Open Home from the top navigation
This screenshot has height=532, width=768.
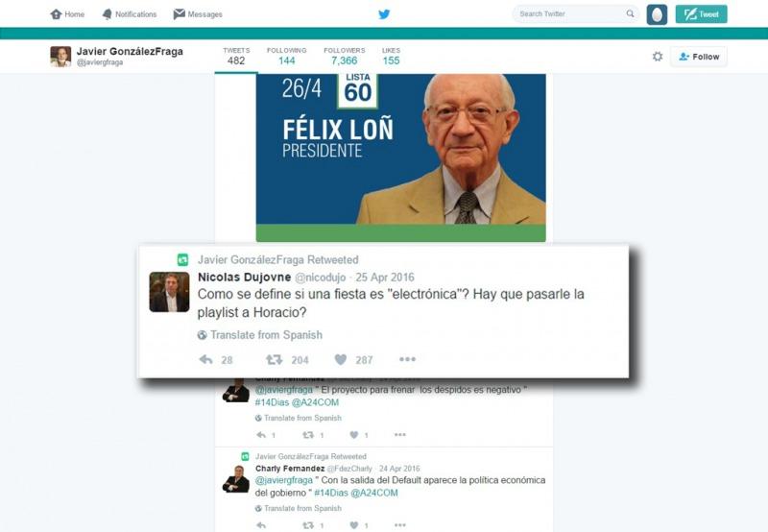click(x=67, y=14)
